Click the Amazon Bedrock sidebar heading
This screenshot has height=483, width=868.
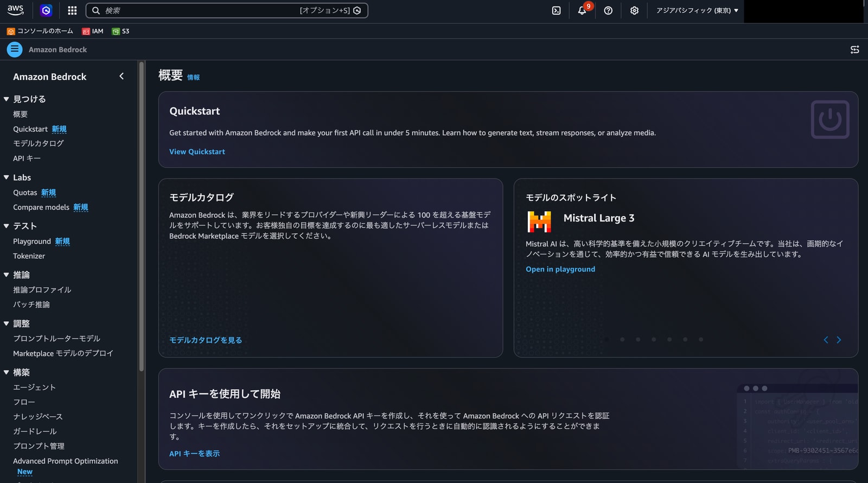[x=50, y=77]
